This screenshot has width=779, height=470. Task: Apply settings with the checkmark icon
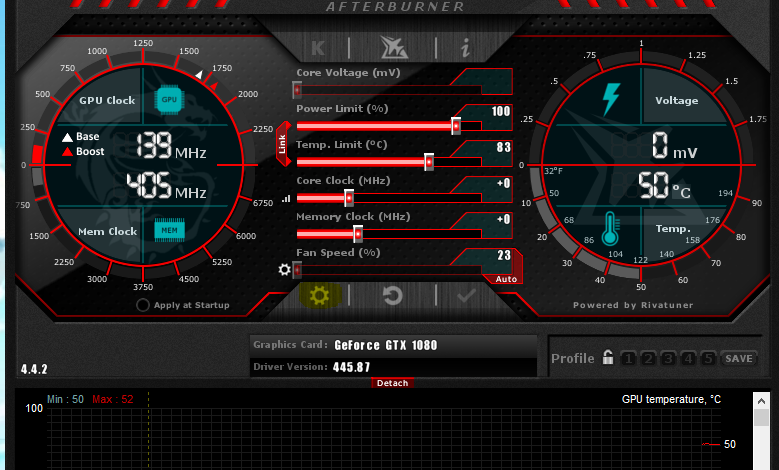(466, 296)
